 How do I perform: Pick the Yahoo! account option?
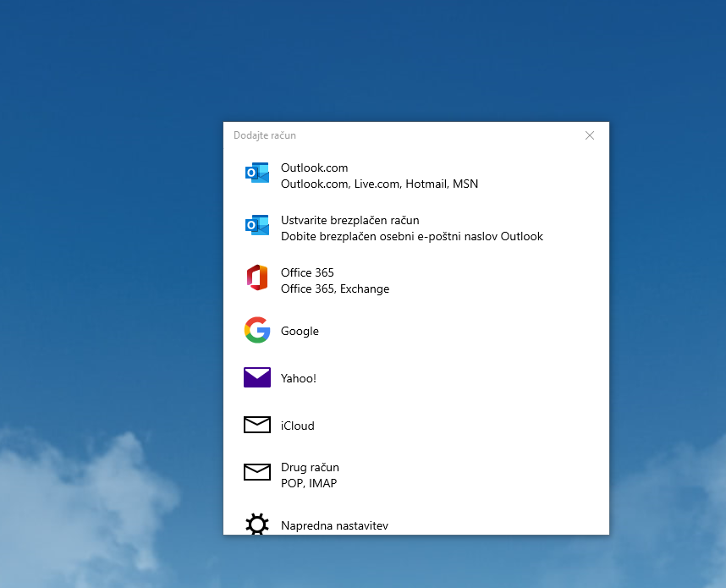click(x=298, y=378)
